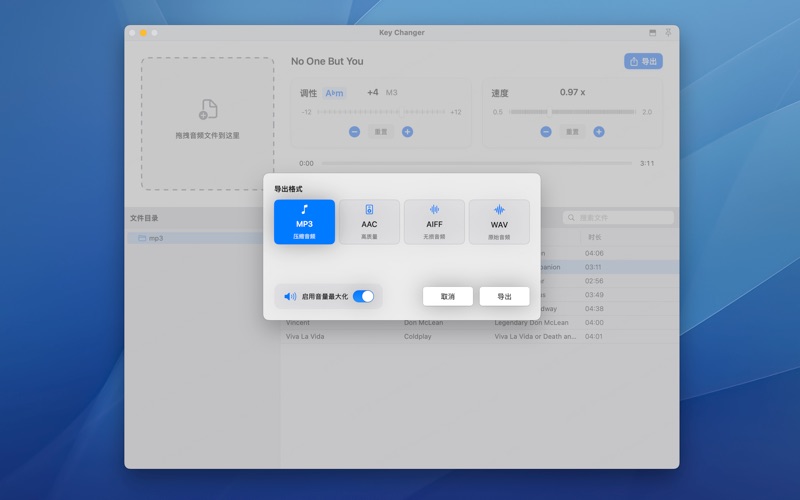Confirm with the 导出 button in dialog
This screenshot has height=500, width=800.
click(504, 296)
